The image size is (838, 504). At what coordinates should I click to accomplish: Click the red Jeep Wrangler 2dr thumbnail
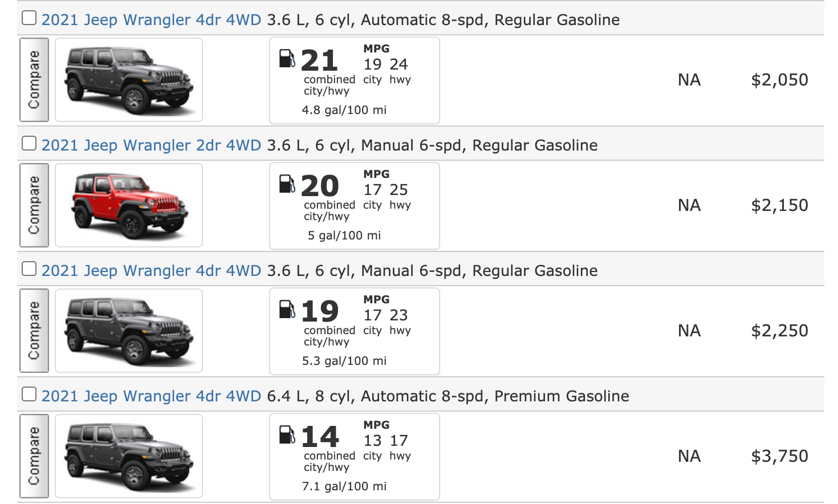[x=129, y=205]
